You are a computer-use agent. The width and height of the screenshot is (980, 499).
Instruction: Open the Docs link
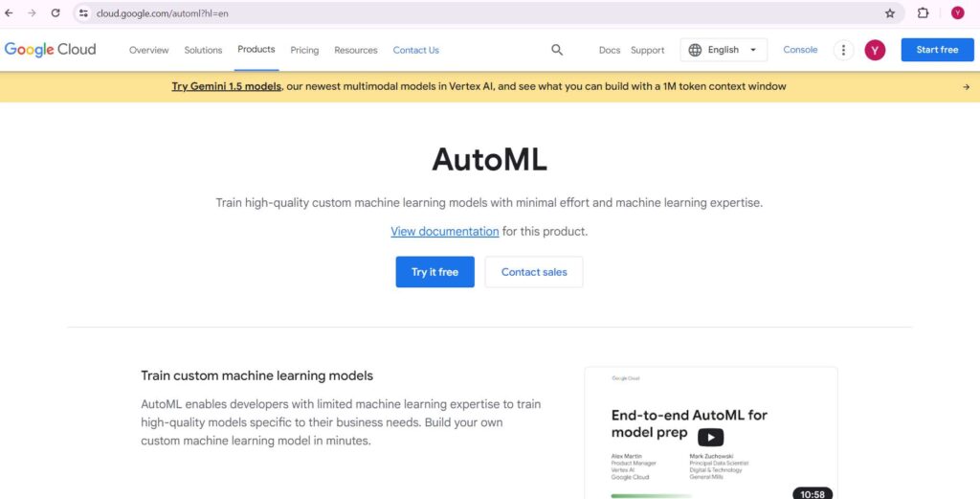(x=610, y=50)
